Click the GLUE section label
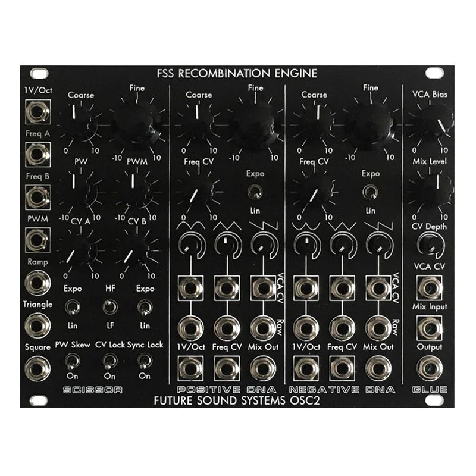Viewport: 476px width, 476px height. [430, 390]
